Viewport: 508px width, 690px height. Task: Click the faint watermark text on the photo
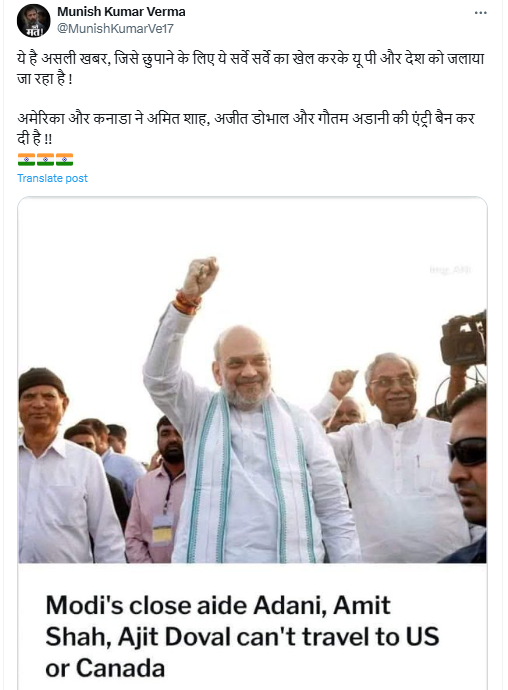pos(450,269)
